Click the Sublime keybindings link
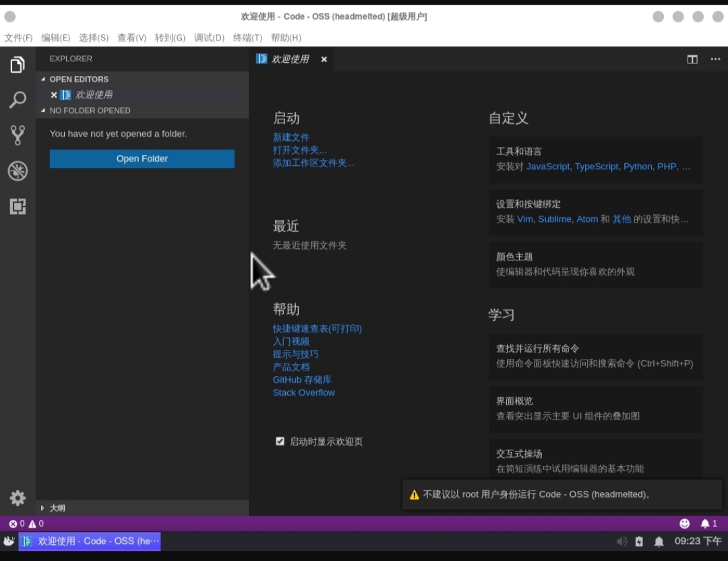This screenshot has width=728, height=561. (555, 219)
